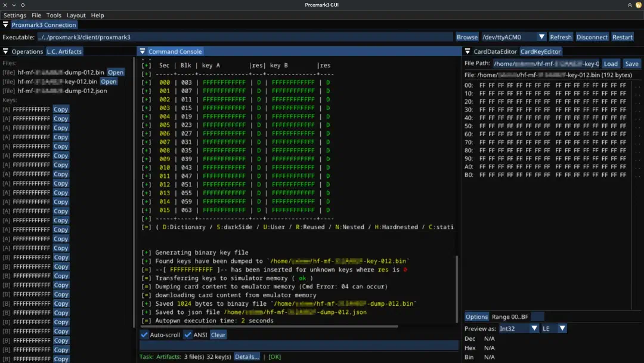Select the dump-012.json file entry
The height and width of the screenshot is (363, 644).
click(x=55, y=91)
